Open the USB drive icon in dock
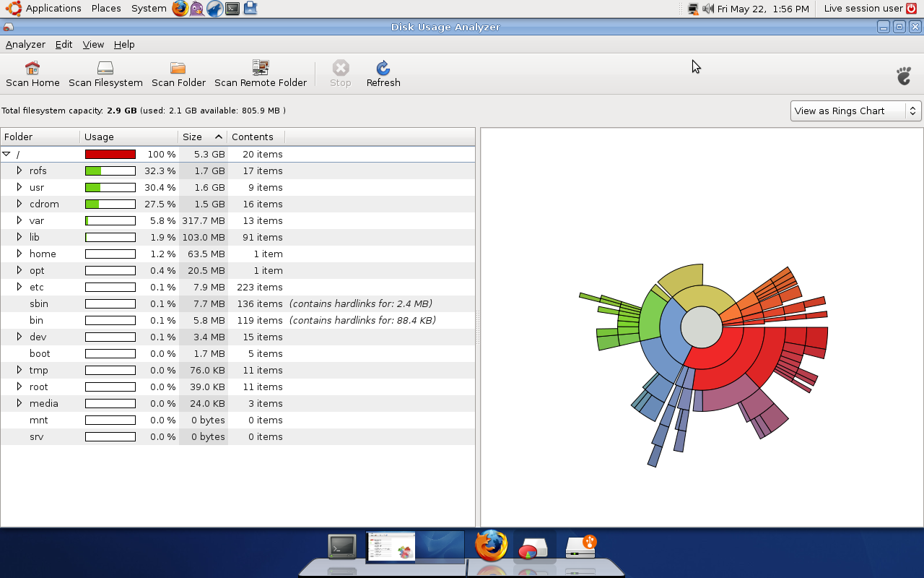Image resolution: width=924 pixels, height=578 pixels. click(x=581, y=546)
